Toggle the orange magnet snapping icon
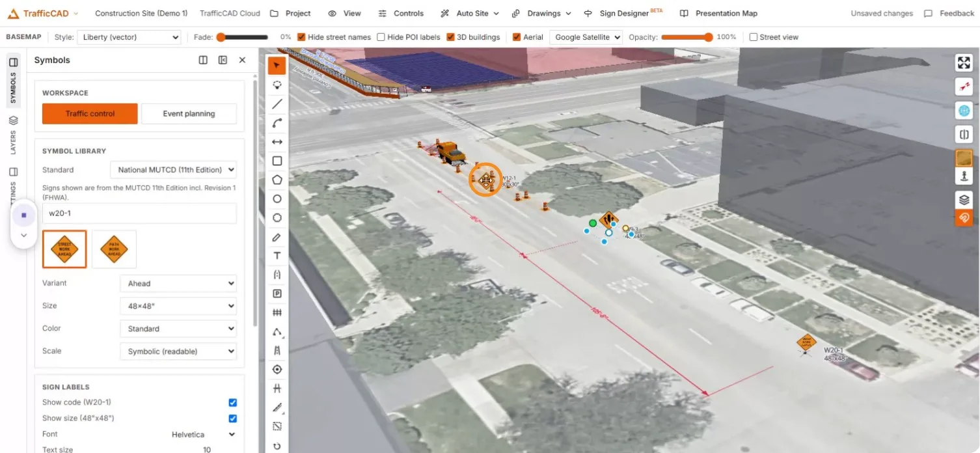This screenshot has width=980, height=453. [964, 217]
